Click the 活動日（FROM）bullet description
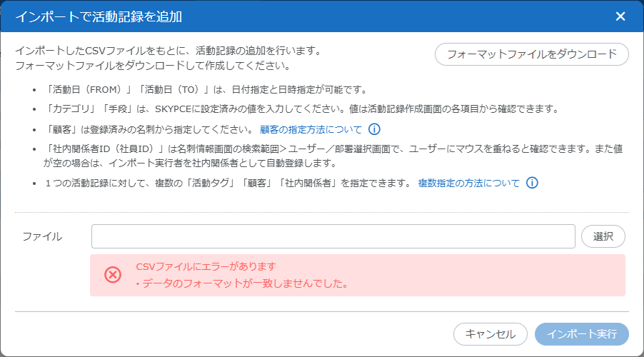 [206, 90]
